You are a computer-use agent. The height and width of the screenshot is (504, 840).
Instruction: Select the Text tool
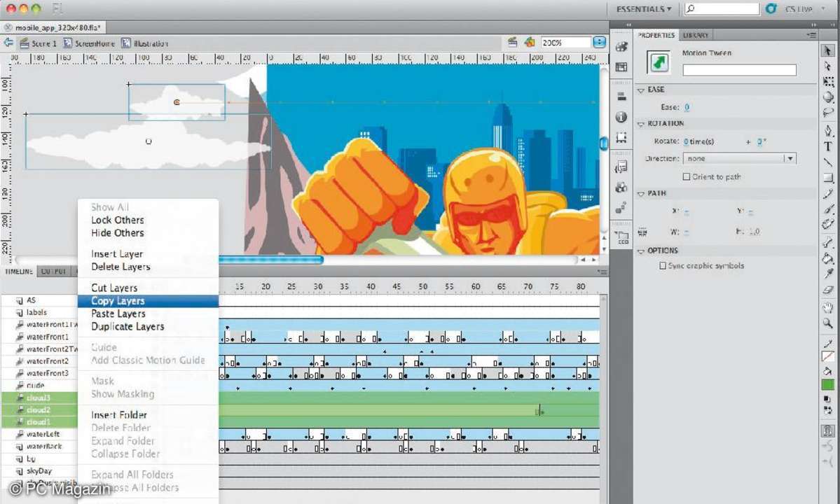coord(828,146)
